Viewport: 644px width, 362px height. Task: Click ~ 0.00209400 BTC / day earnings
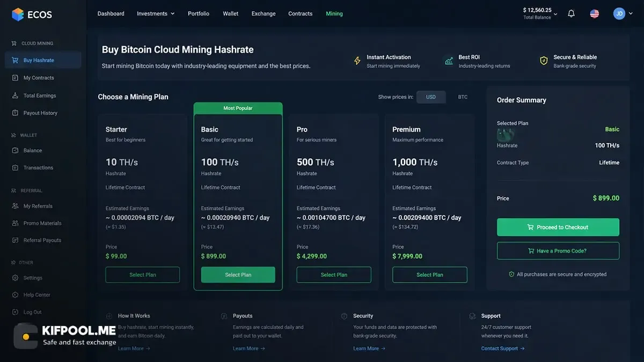(427, 218)
